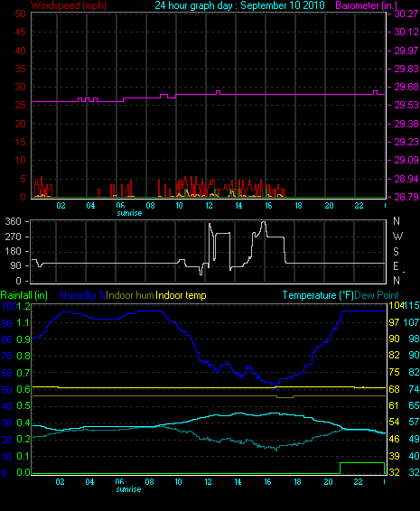The width and height of the screenshot is (420, 511).
Task: Click hour 12 tick on wind graph axis
Action: [209, 206]
